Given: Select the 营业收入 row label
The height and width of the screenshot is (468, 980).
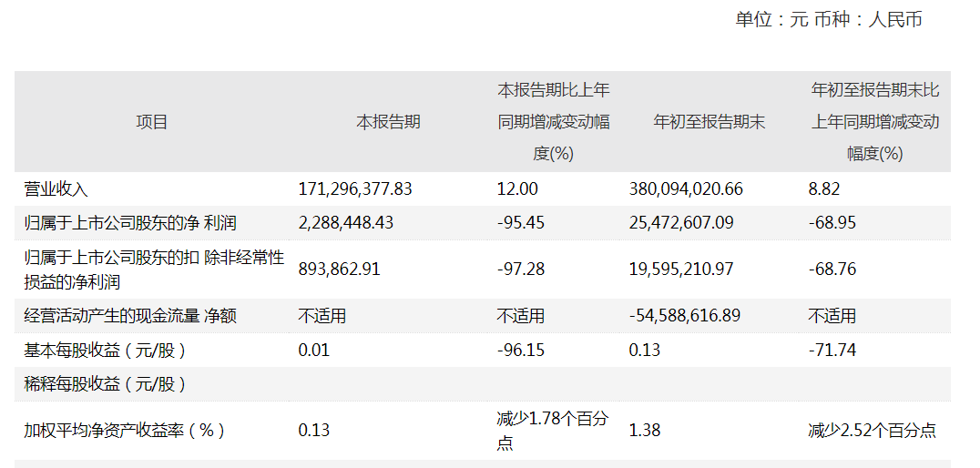Looking at the screenshot, I should click(x=56, y=189).
